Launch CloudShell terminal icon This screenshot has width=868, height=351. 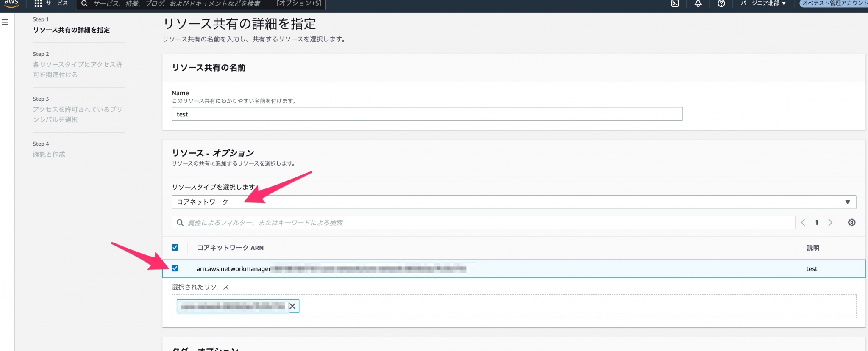675,3
